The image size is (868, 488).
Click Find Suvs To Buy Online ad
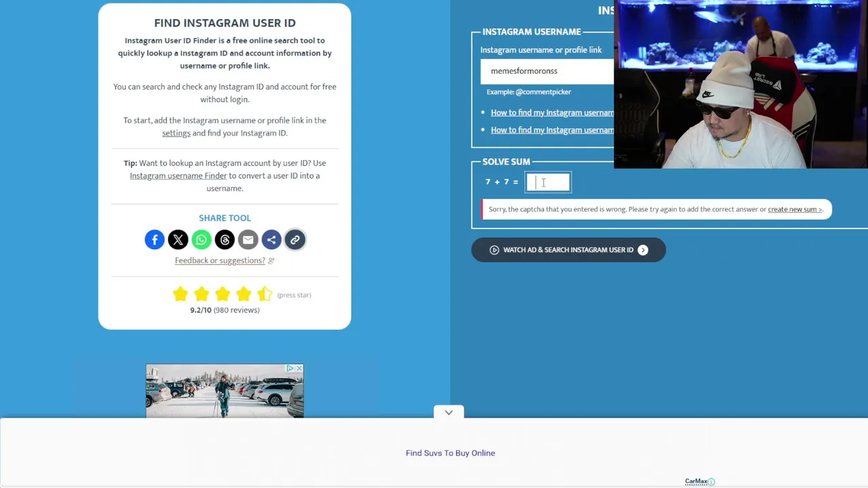point(450,453)
